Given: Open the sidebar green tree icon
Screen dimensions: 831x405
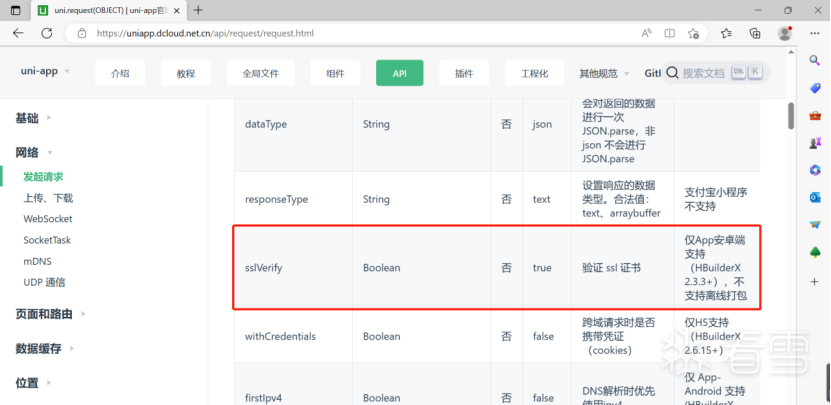Looking at the screenshot, I should pos(815,252).
